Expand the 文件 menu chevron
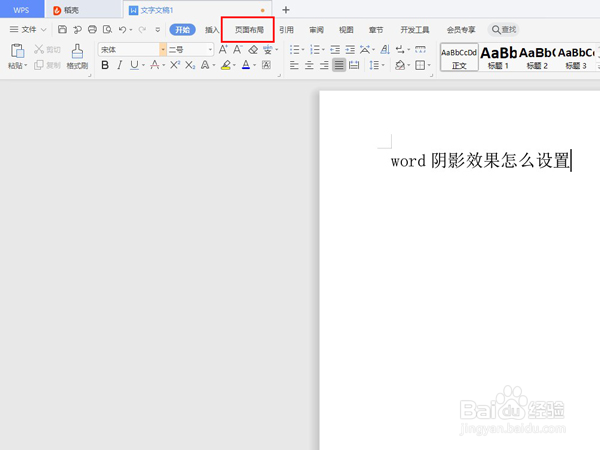 (x=43, y=29)
